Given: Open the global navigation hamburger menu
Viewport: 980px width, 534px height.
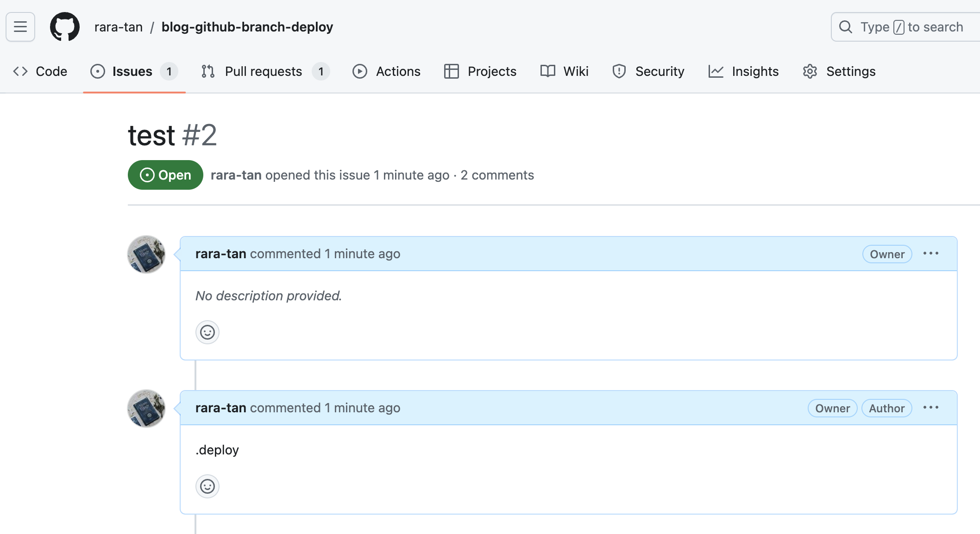Looking at the screenshot, I should tap(20, 26).
